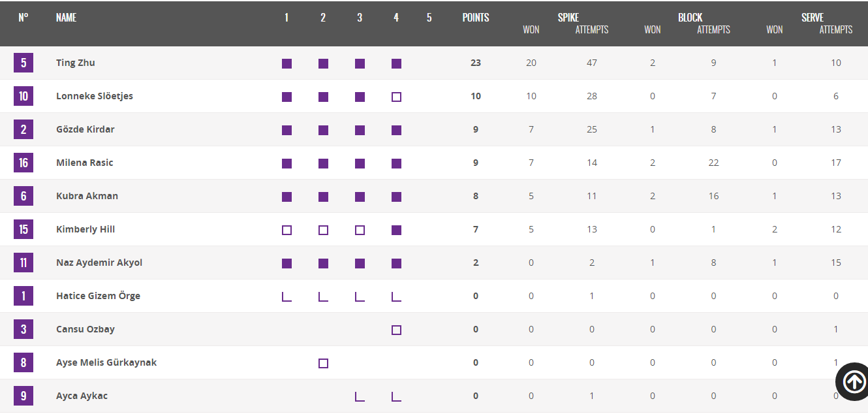
Task: Click Hatice Gizem Örge's set 1 libero marker
Action: coord(287,296)
